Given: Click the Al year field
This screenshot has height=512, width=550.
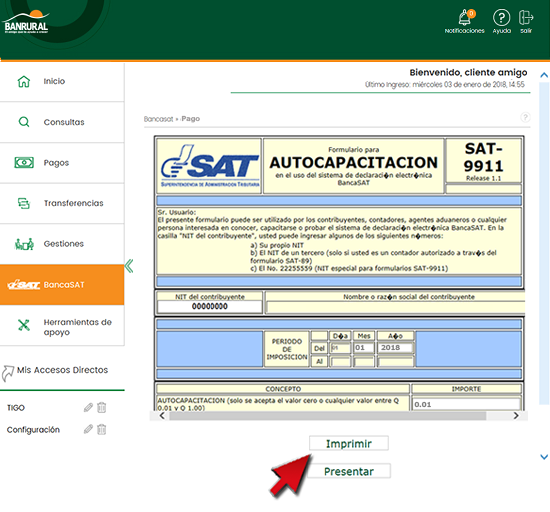Looking at the screenshot, I should (x=395, y=362).
